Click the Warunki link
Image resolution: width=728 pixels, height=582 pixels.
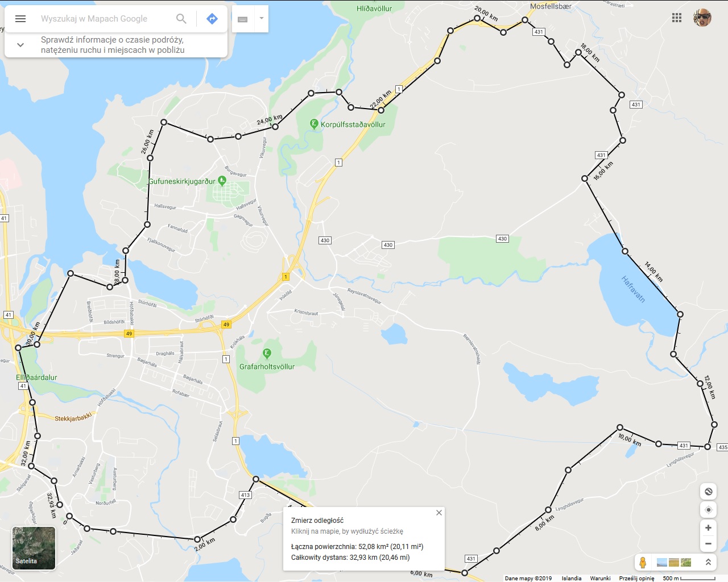tap(600, 578)
